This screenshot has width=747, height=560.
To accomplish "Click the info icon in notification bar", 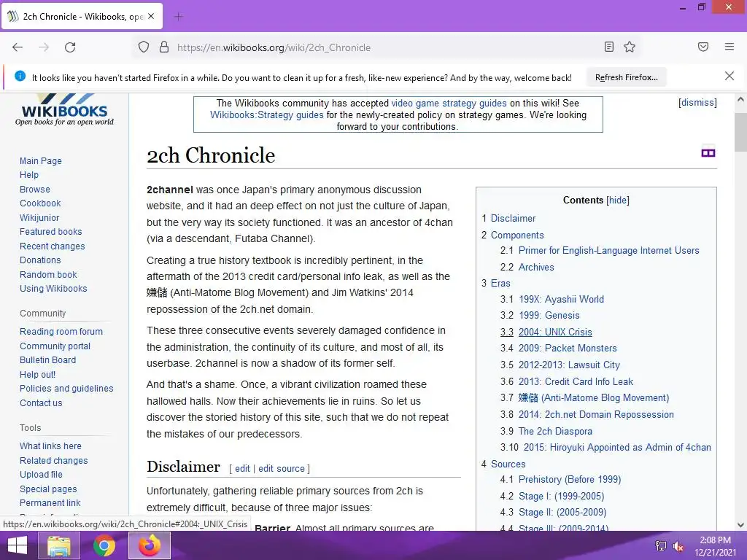I will tap(20, 76).
